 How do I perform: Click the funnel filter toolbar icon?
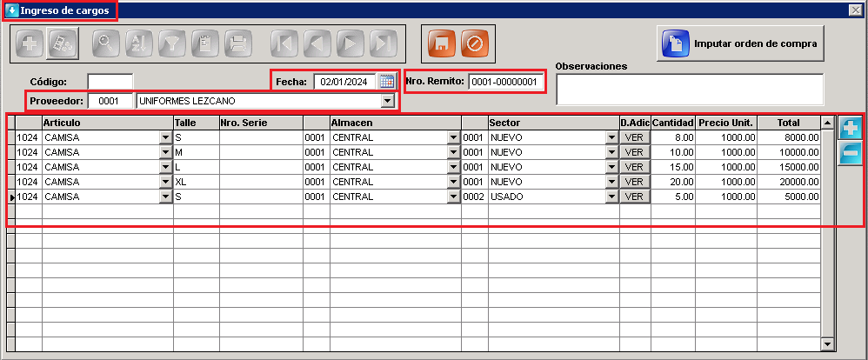click(172, 43)
